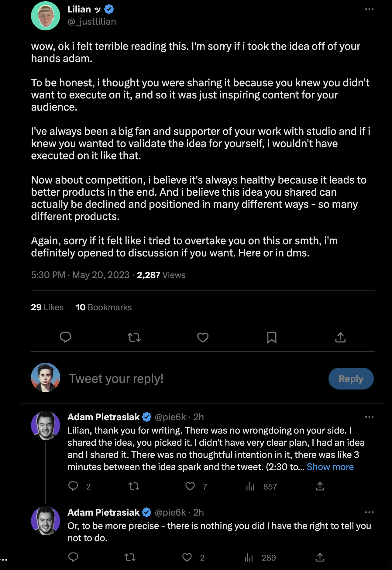Bookmark Lilian's tweet

pos(272,338)
